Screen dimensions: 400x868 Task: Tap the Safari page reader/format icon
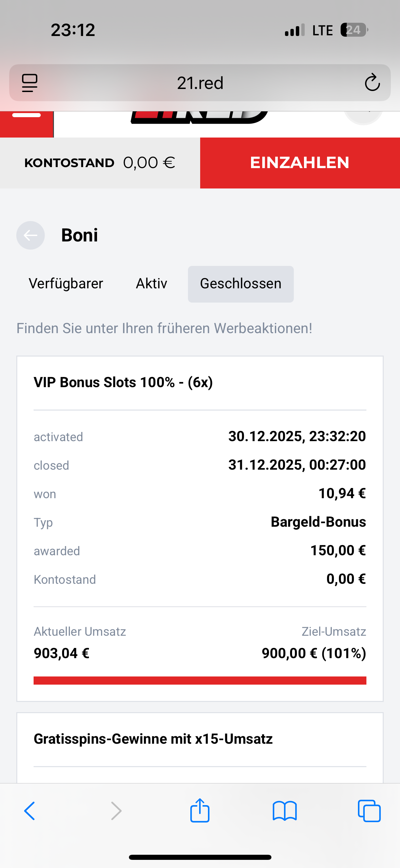coord(30,83)
